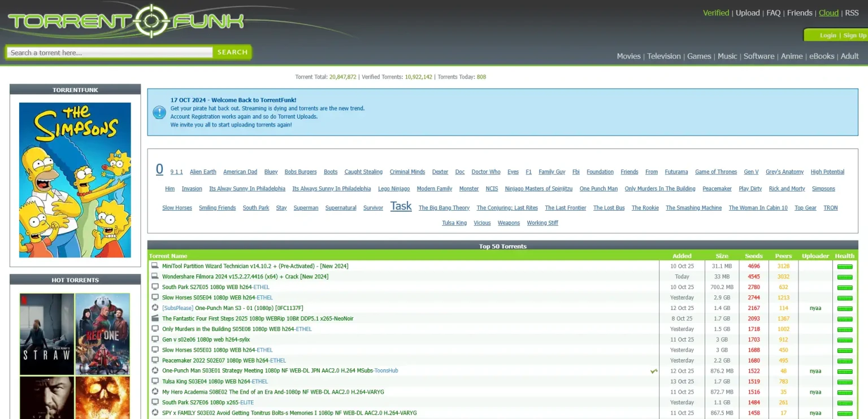Click the 'Working Stiff' tag
The image size is (868, 419).
coord(542,223)
